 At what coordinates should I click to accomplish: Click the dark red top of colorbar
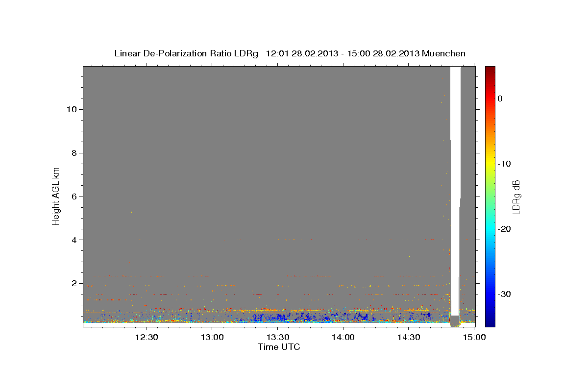tap(490, 70)
